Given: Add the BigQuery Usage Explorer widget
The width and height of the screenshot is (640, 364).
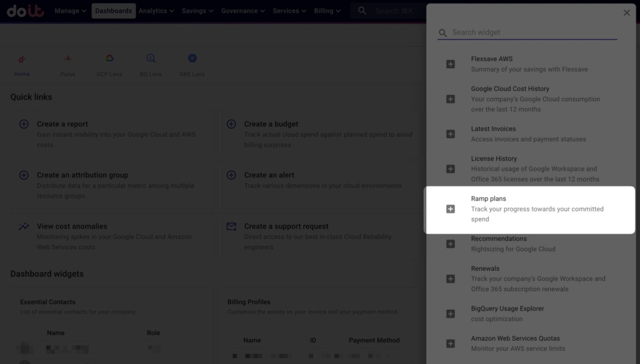Looking at the screenshot, I should pyautogui.click(x=450, y=314).
